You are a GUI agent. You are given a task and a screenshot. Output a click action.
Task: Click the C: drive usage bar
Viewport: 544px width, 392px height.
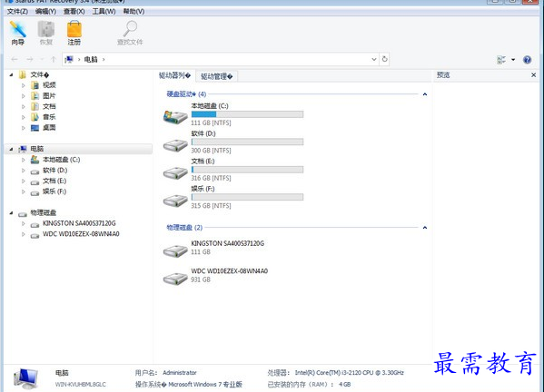click(247, 114)
